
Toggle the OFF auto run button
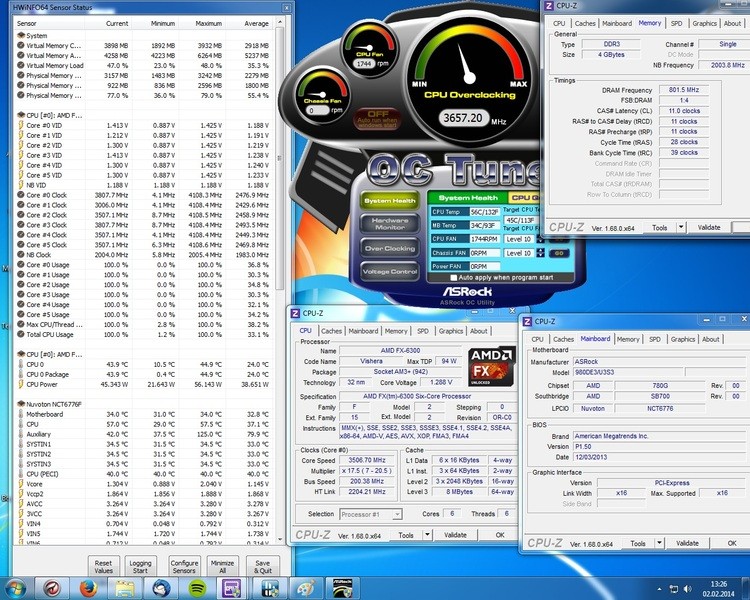pyautogui.click(x=378, y=119)
